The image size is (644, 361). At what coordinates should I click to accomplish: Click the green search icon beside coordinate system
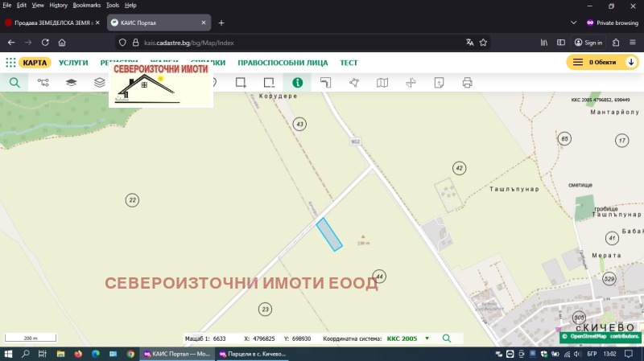coord(447,338)
